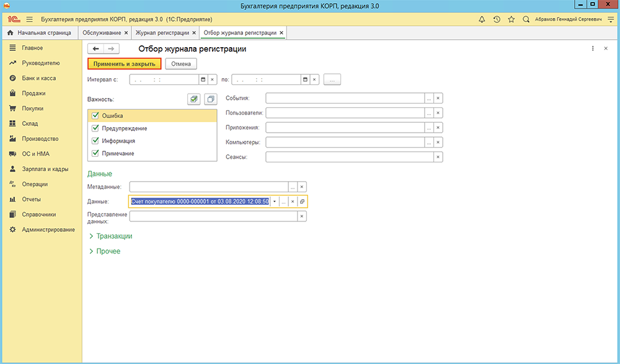Viewport: 620px width, 364px height.
Task: Open selection dialog for Приложения
Action: coord(429,127)
